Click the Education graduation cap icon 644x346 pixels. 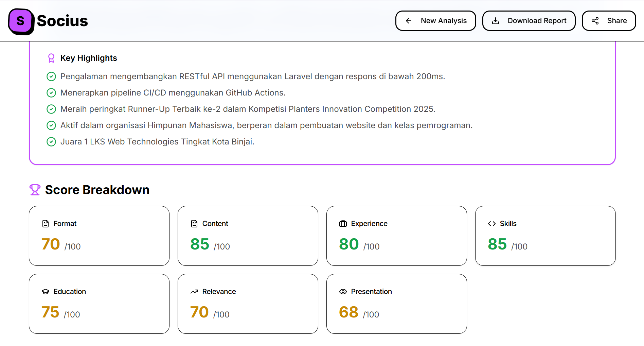coord(46,292)
